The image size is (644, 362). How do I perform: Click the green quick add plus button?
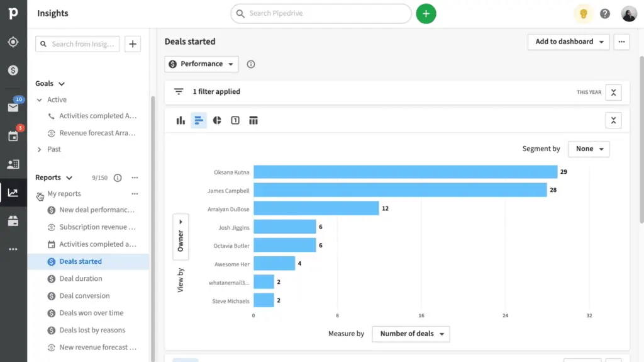point(426,14)
